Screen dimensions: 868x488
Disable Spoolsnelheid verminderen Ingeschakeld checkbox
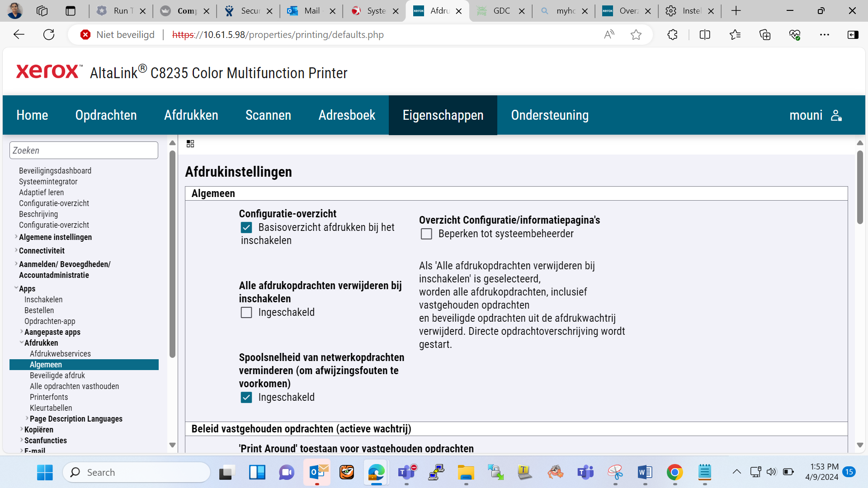pos(246,398)
